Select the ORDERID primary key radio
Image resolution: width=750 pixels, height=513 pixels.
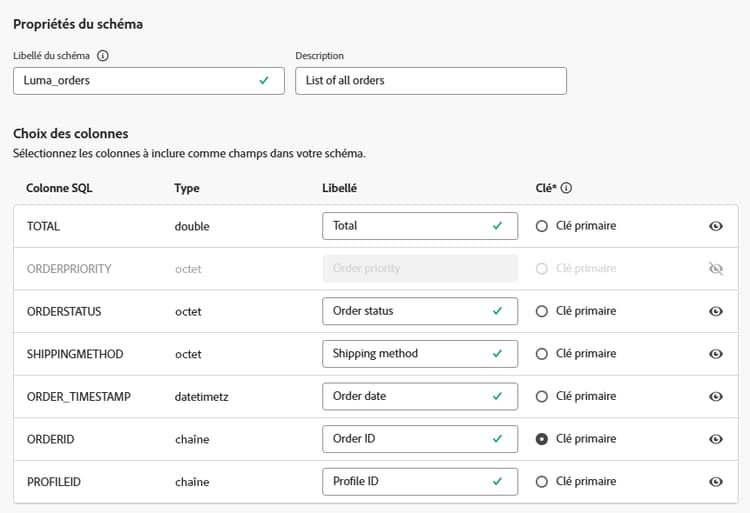click(x=542, y=439)
